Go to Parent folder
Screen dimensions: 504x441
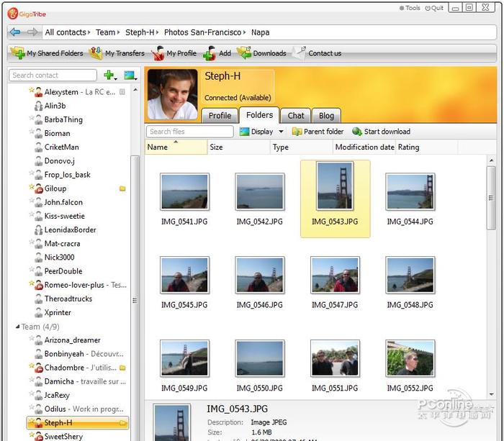(318, 132)
